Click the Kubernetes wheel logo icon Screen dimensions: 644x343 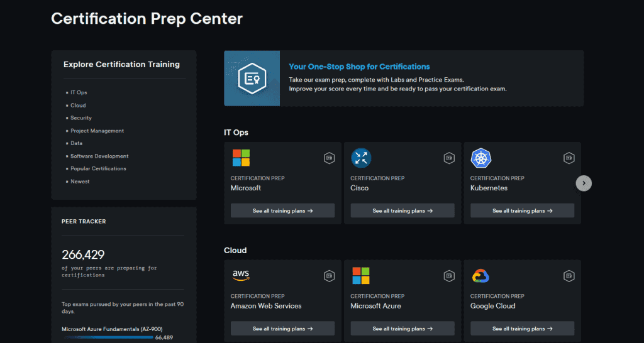481,158
